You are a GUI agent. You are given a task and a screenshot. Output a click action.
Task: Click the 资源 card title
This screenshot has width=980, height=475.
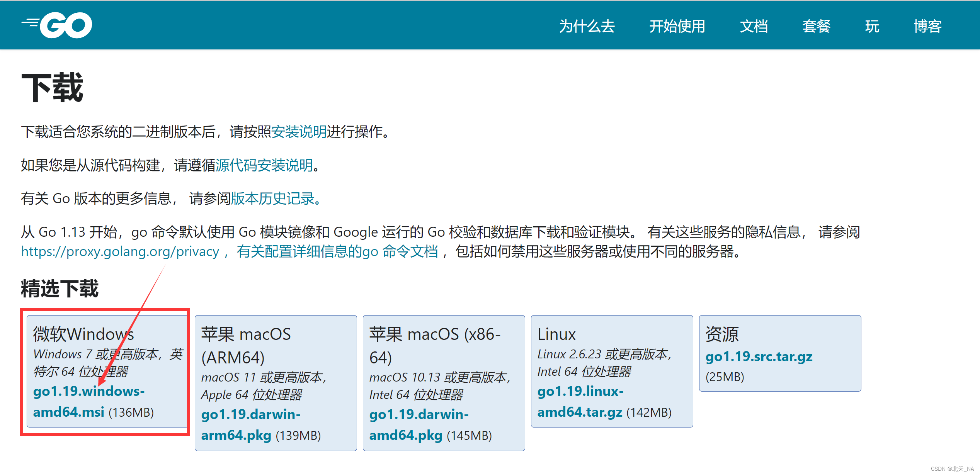coord(722,334)
